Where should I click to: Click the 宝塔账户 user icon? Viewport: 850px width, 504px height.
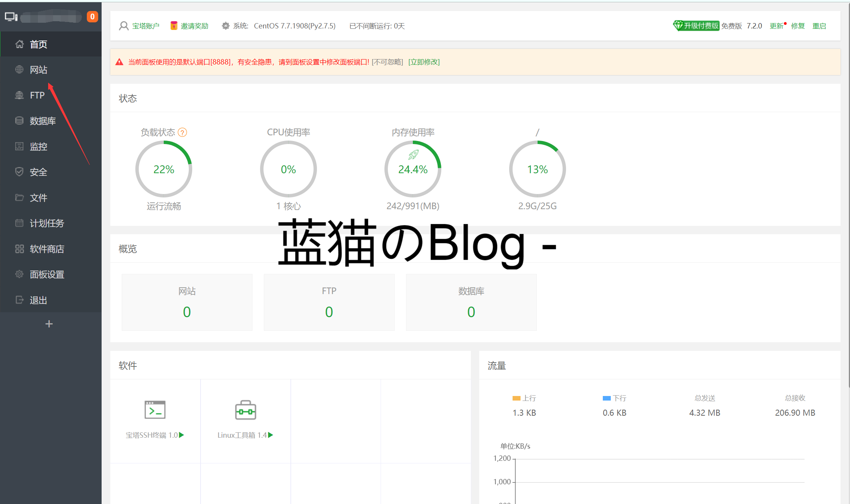click(x=124, y=26)
